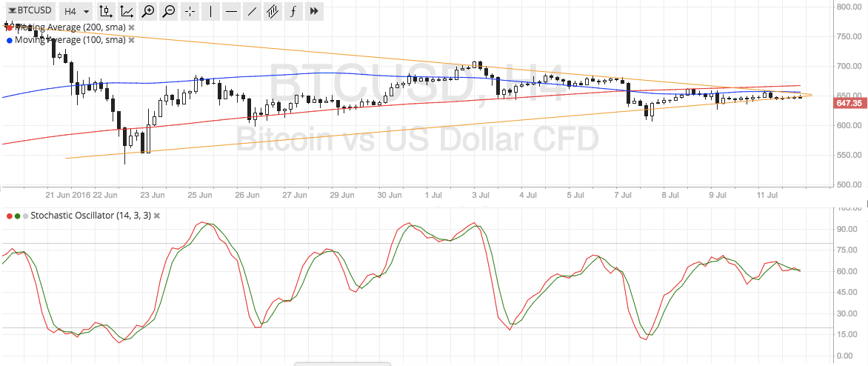Remove the Moving Average 100 sma indicator
The width and height of the screenshot is (868, 366).
point(131,40)
